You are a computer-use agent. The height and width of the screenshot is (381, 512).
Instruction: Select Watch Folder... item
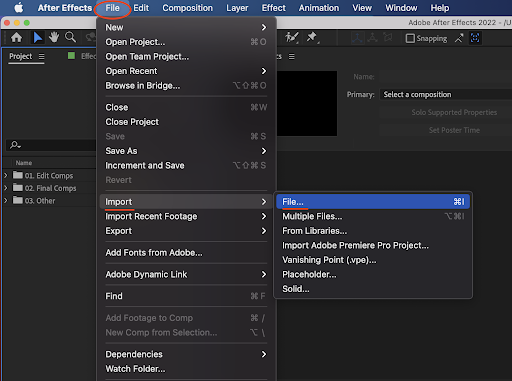point(186,369)
